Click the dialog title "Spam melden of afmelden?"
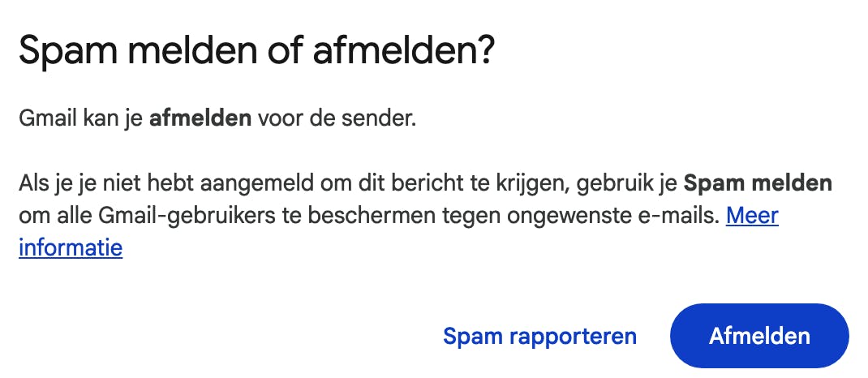868x378 pixels. click(x=256, y=54)
